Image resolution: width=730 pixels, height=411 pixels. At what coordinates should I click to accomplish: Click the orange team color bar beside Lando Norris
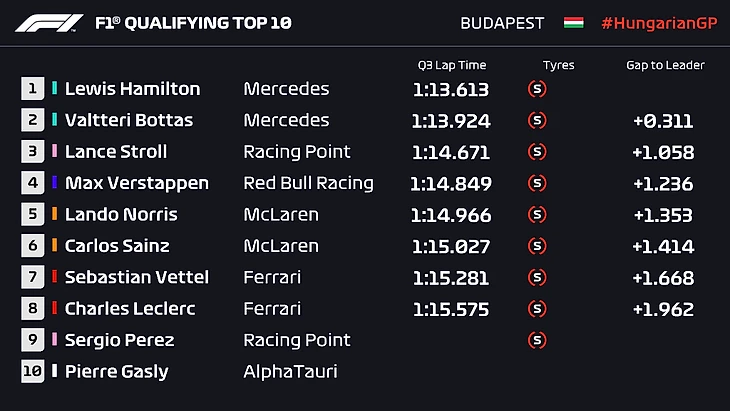coord(55,215)
